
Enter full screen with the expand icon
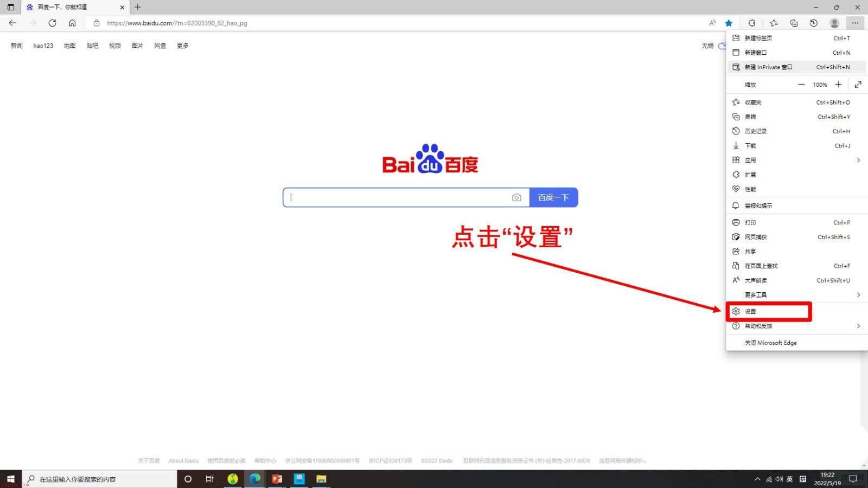tap(858, 85)
